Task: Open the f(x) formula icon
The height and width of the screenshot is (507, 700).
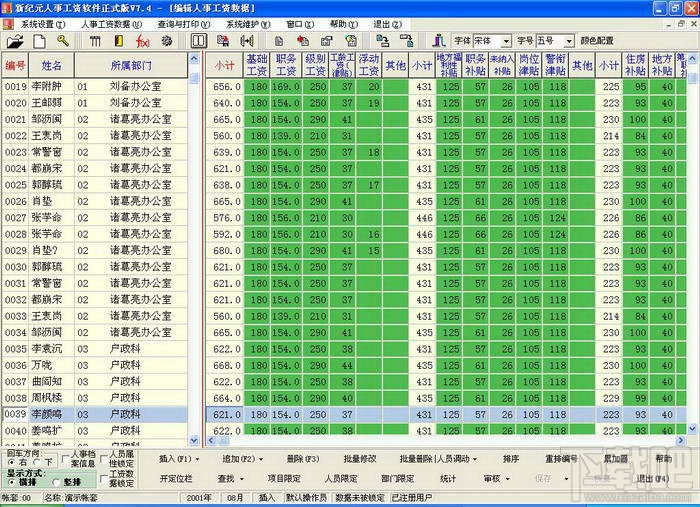Action: [142, 42]
